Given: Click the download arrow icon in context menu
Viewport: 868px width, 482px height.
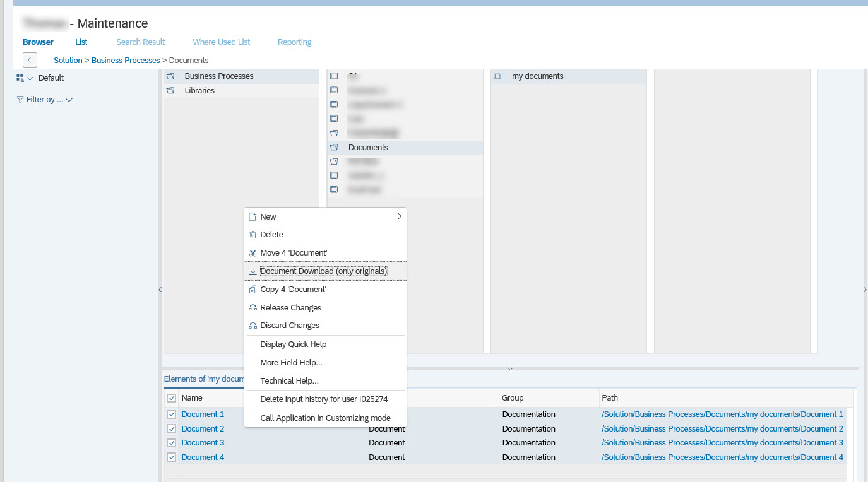Looking at the screenshot, I should (253, 271).
